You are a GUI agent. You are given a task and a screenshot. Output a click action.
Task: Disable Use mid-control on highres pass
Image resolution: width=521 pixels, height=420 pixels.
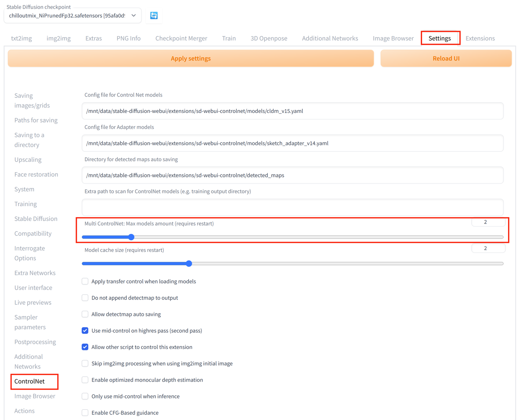pyautogui.click(x=85, y=330)
